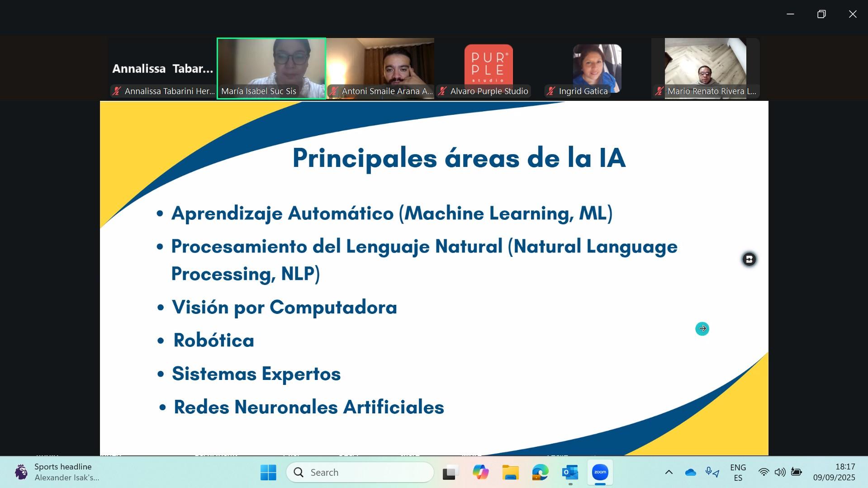Toggle the volume speaker tray icon

click(780, 473)
